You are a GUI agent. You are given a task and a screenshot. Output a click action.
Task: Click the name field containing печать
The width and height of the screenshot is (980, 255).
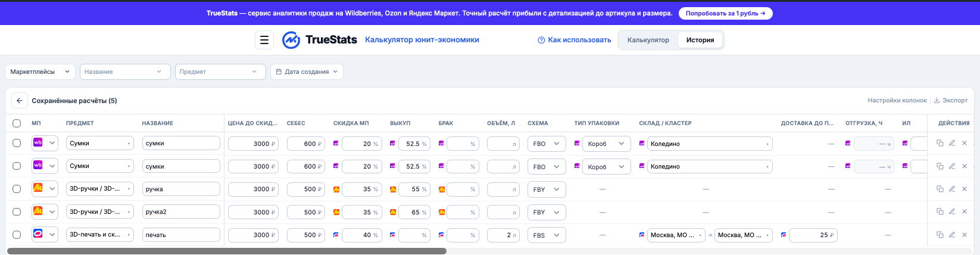181,235
